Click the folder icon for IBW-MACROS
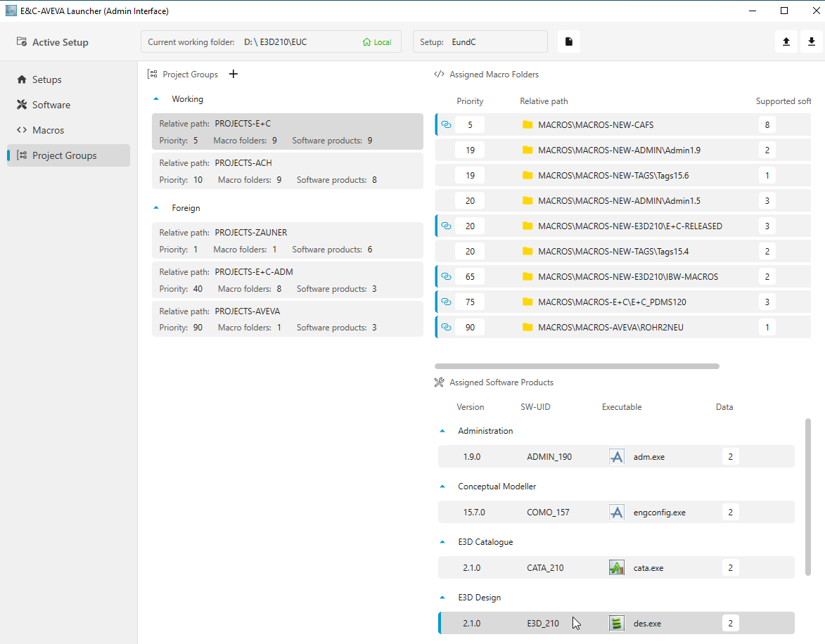This screenshot has height=644, width=825. tap(527, 276)
